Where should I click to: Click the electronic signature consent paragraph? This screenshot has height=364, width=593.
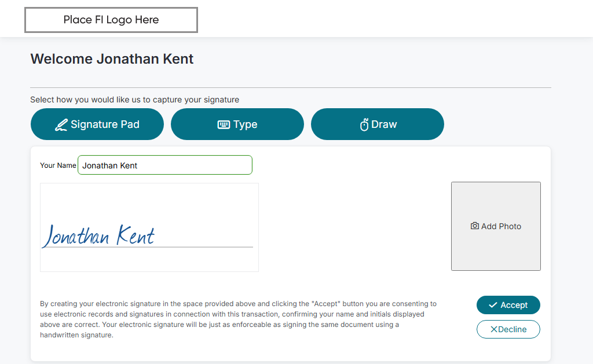click(237, 319)
